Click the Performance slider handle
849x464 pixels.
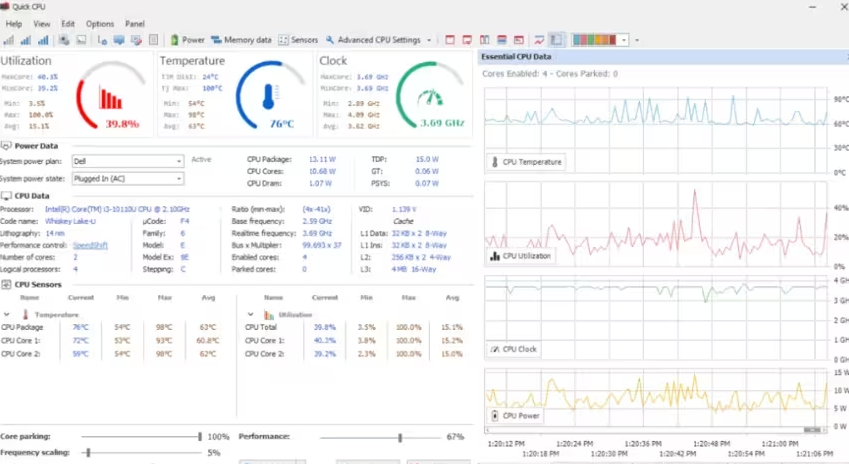(400, 437)
